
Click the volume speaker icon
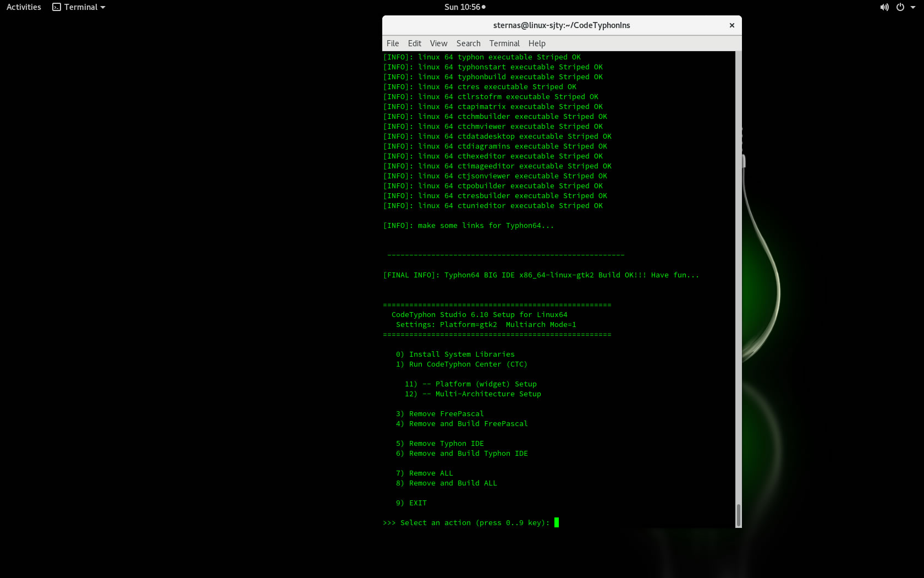884,7
